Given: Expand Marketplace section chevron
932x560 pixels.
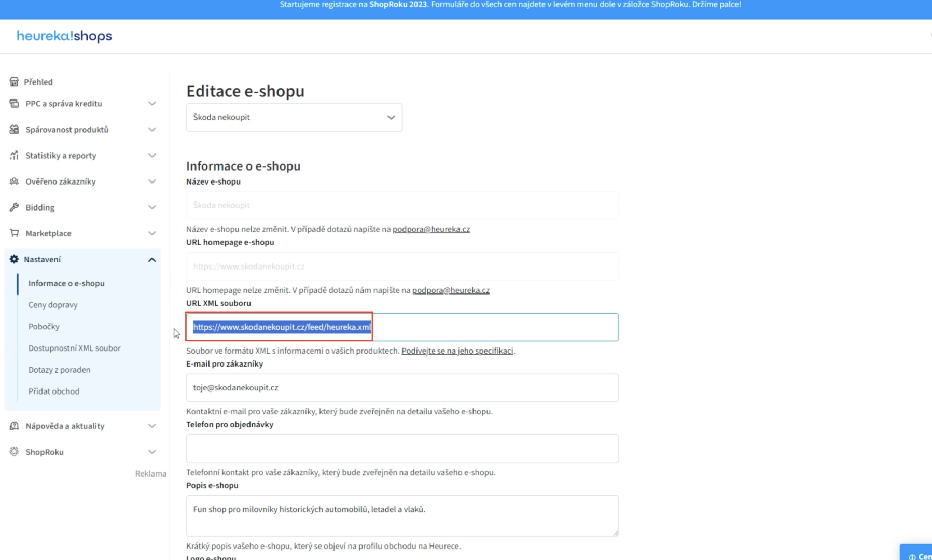Looking at the screenshot, I should (x=152, y=233).
